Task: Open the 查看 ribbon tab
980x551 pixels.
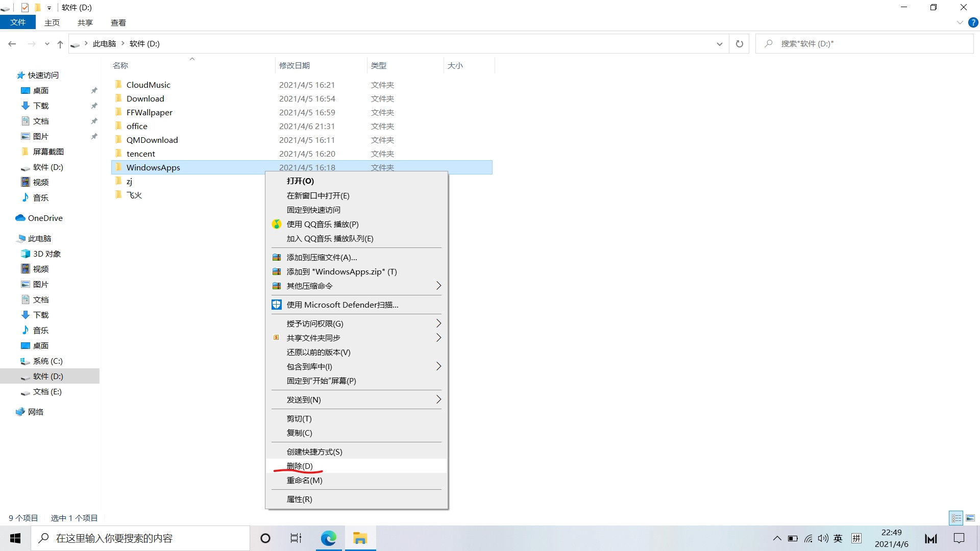Action: (118, 22)
